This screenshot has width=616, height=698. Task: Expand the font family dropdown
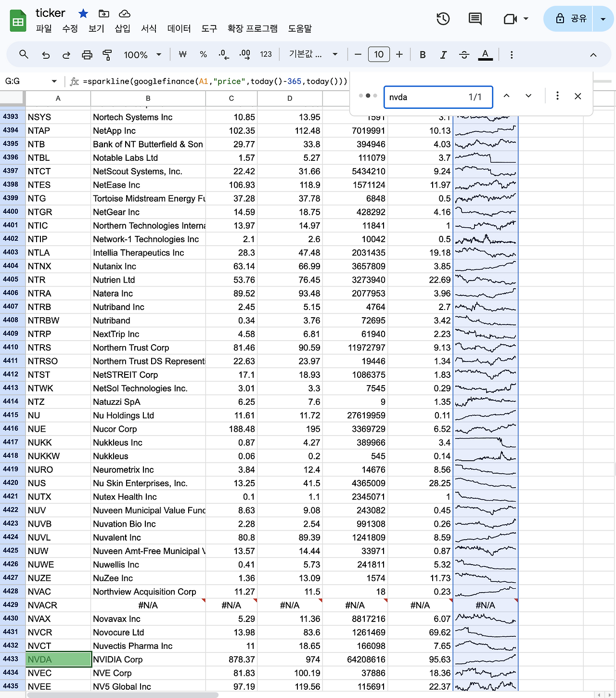[313, 54]
